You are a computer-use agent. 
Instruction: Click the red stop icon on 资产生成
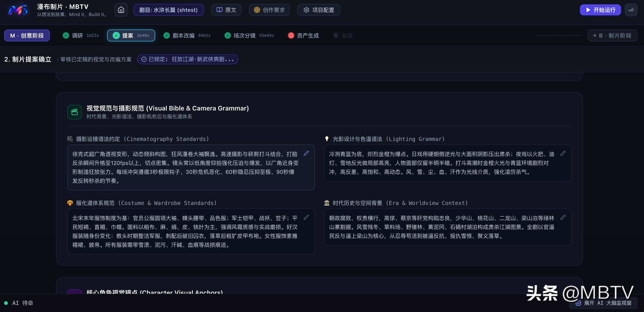click(291, 35)
